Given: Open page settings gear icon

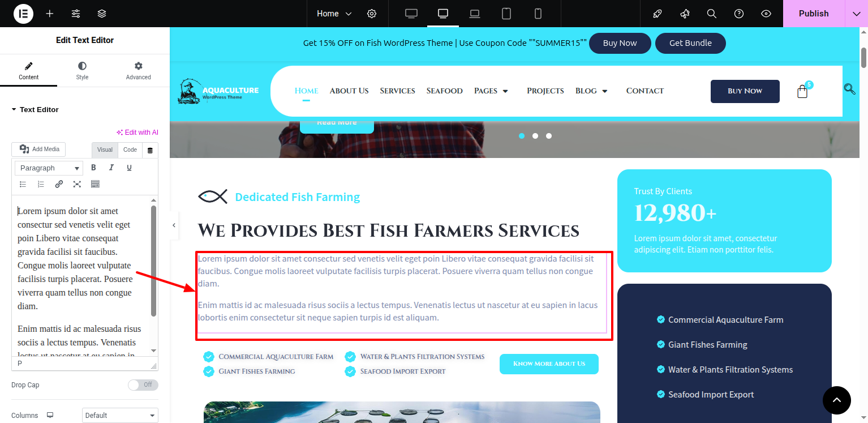Looking at the screenshot, I should [372, 14].
